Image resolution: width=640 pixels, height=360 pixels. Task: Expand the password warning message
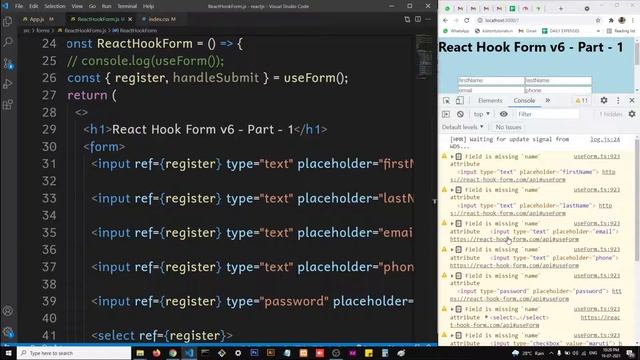pyautogui.click(x=452, y=276)
